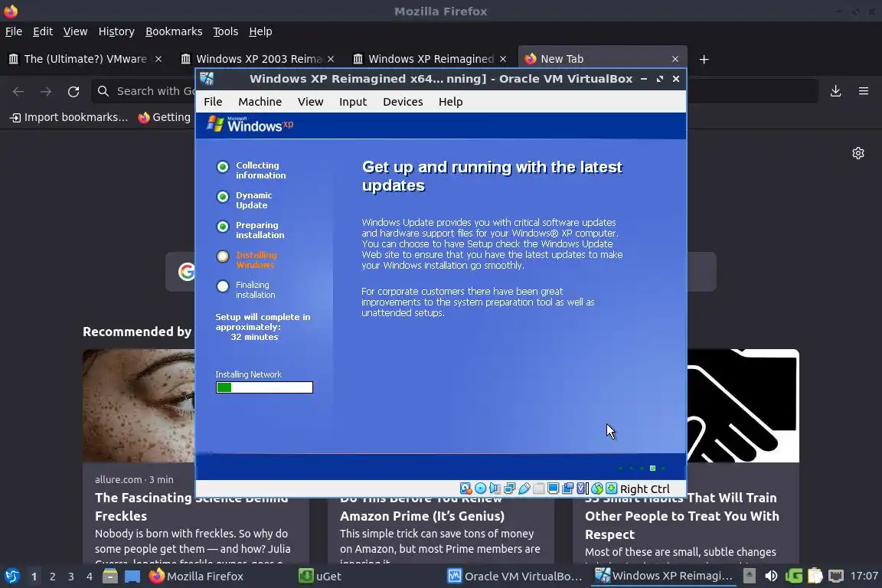
Task: Close the New Tab tab
Action: click(675, 59)
